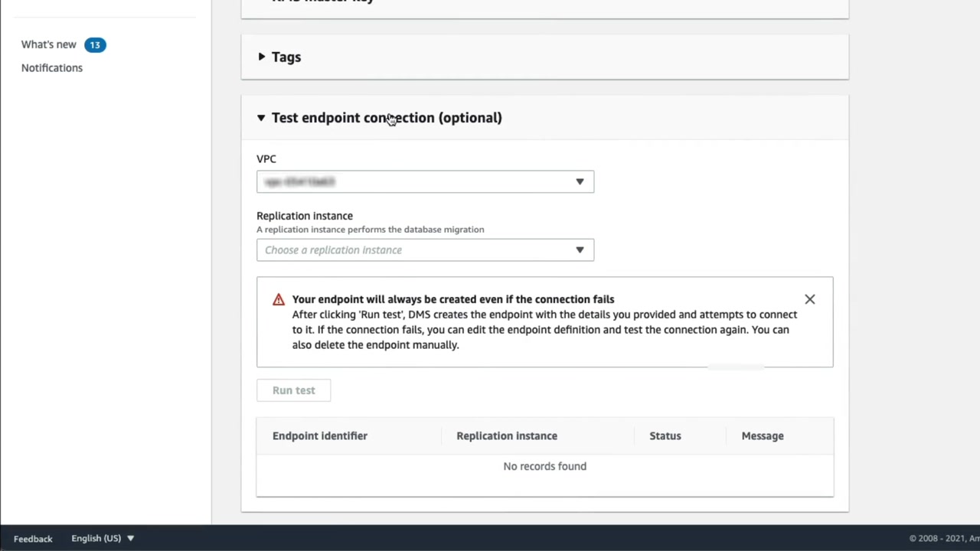Click the Message column header
Image resolution: width=980 pixels, height=551 pixels.
coord(762,436)
